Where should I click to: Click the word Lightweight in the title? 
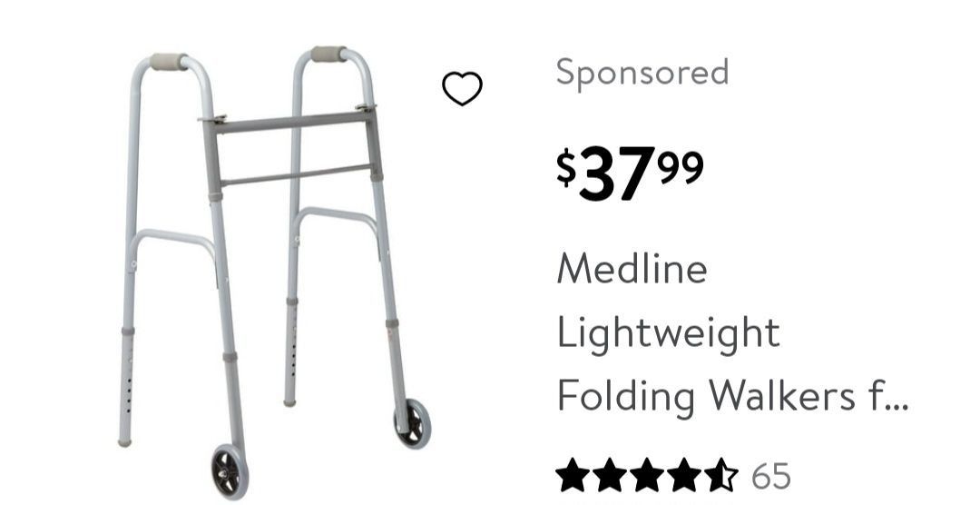668,334
